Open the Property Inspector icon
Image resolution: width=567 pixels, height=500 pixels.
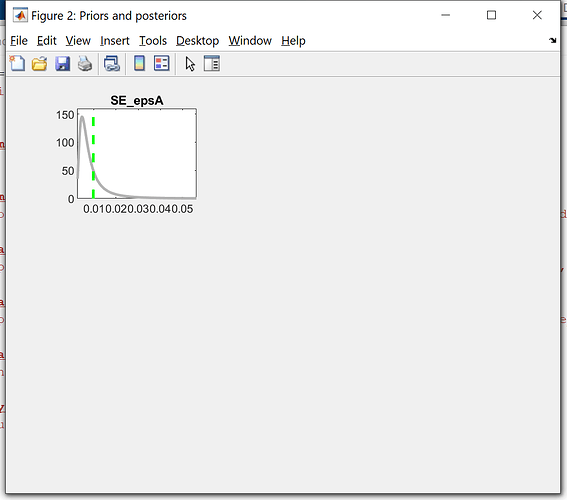pyautogui.click(x=212, y=64)
